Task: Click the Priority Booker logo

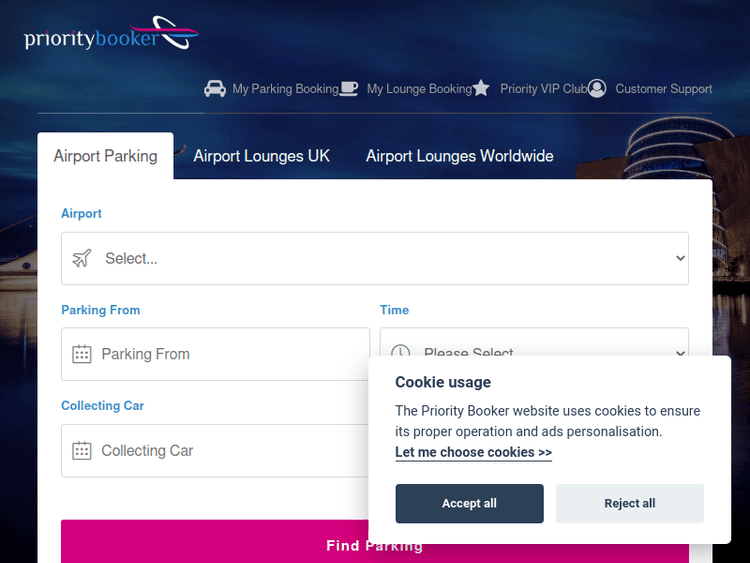Action: point(111,35)
